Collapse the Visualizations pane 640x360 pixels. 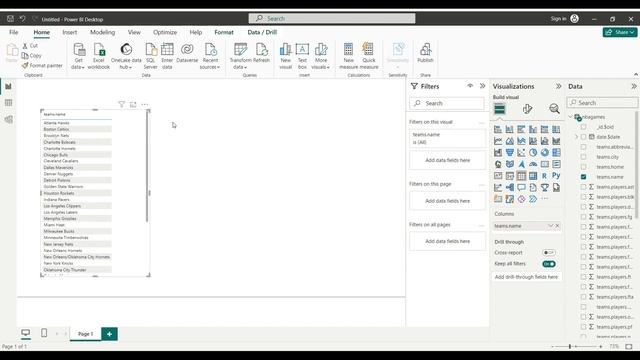[558, 86]
